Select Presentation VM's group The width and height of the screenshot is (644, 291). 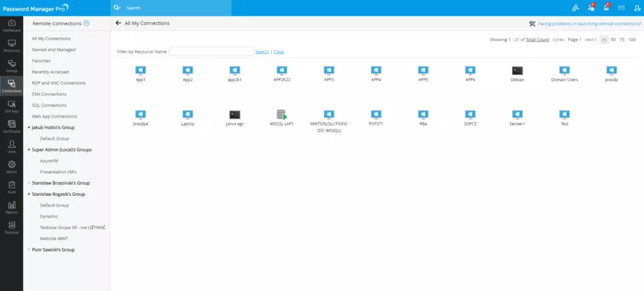point(58,172)
